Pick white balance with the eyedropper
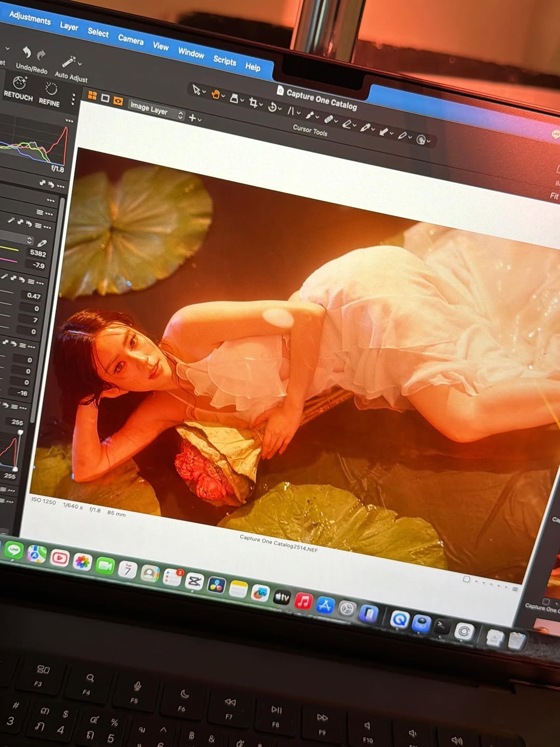Image resolution: width=560 pixels, height=747 pixels. [x=43, y=243]
